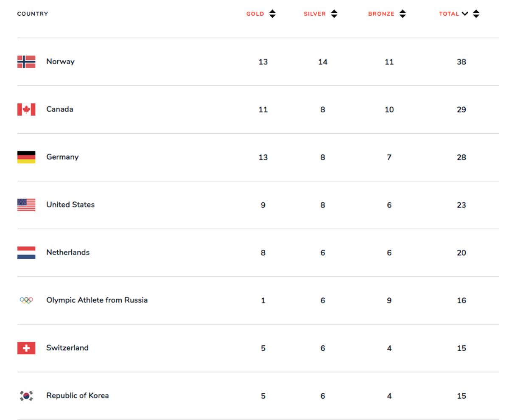The image size is (509, 420).
Task: Toggle the Total column sort arrows
Action: (x=476, y=14)
